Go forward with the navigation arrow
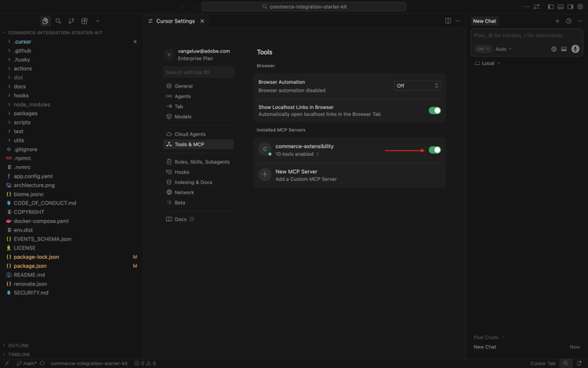Screen dimensions: 588x368 194,7
